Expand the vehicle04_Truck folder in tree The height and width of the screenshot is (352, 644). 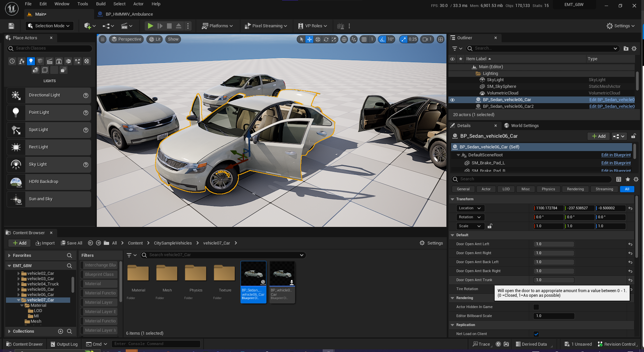[x=19, y=284]
